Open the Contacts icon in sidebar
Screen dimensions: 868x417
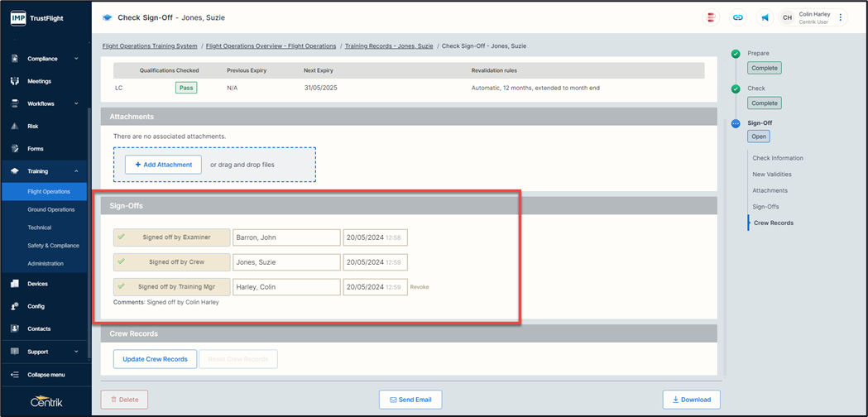click(15, 328)
